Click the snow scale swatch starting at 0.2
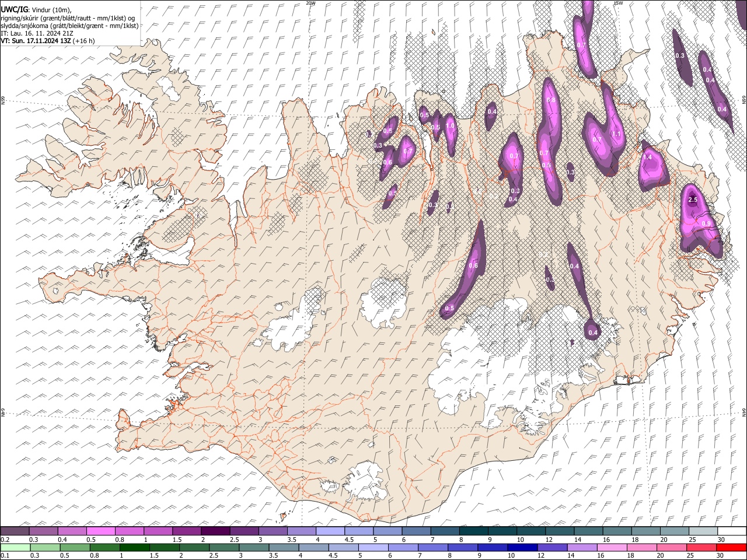Image resolution: width=747 pixels, height=560 pixels. tap(15, 531)
